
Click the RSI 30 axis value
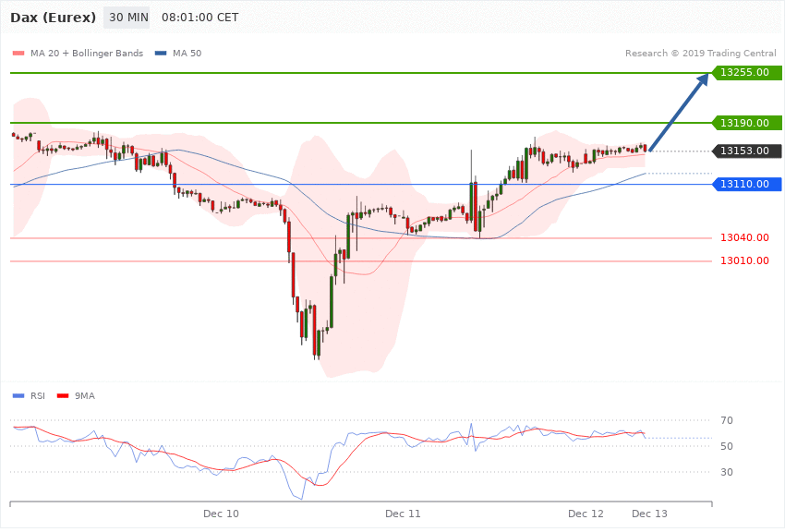tap(727, 473)
